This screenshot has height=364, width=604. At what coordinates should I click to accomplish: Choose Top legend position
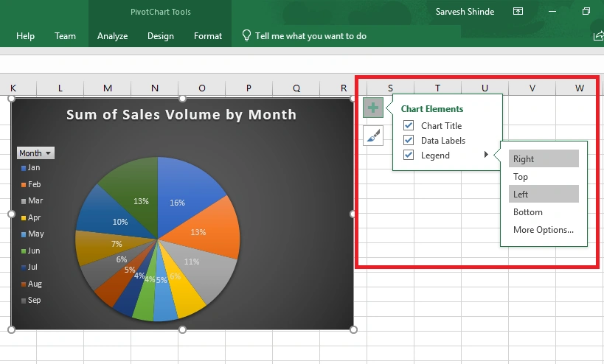click(544, 177)
